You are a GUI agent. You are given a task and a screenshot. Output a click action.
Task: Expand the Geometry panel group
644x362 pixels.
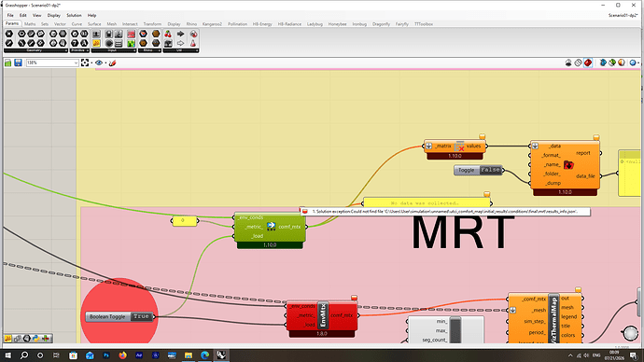[x=35, y=50]
